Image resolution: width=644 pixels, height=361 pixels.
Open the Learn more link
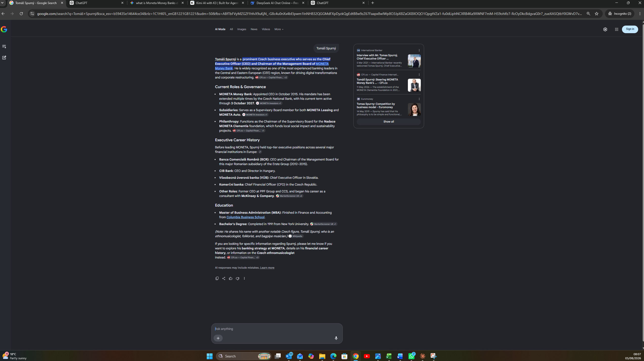pyautogui.click(x=267, y=268)
